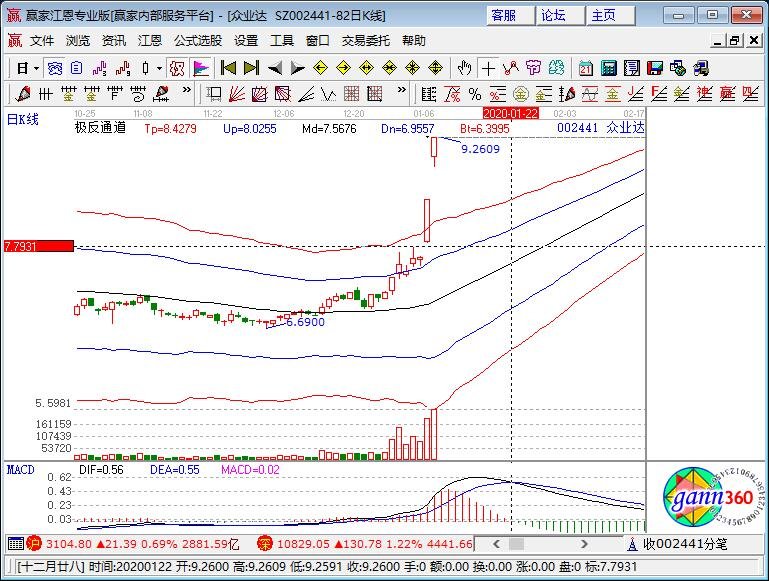This screenshot has height=581, width=769.
Task: Step forward with black right triangle
Action: [x=297, y=68]
